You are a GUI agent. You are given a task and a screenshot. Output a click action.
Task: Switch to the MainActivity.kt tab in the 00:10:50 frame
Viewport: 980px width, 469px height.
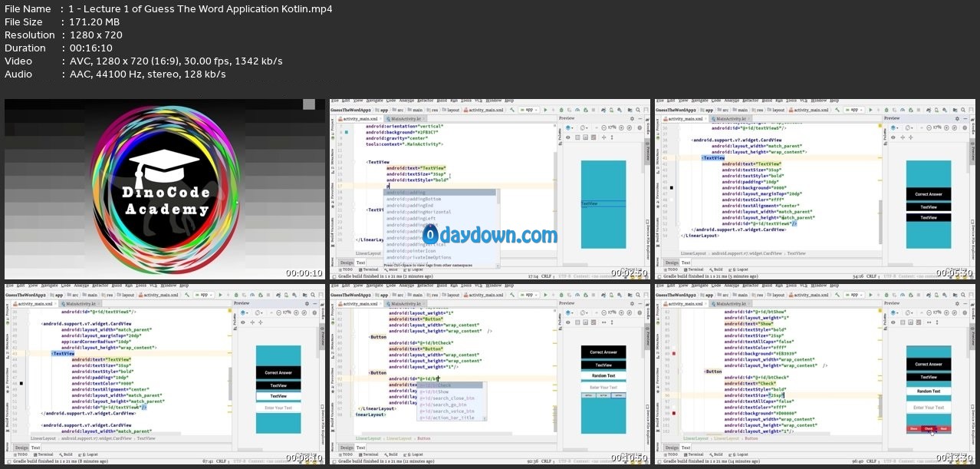point(406,304)
